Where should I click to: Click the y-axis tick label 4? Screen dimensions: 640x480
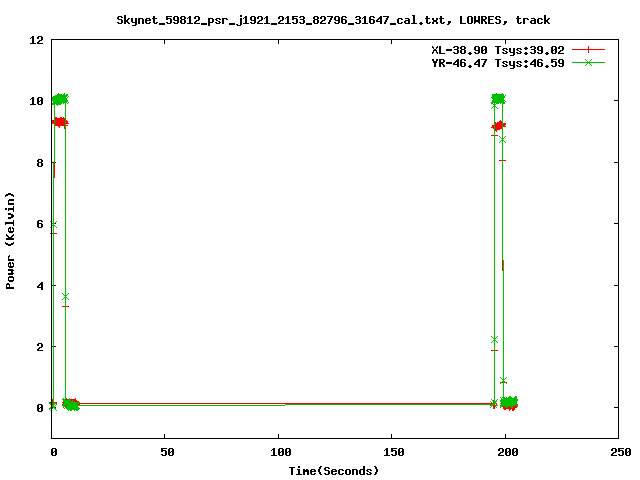(40, 286)
